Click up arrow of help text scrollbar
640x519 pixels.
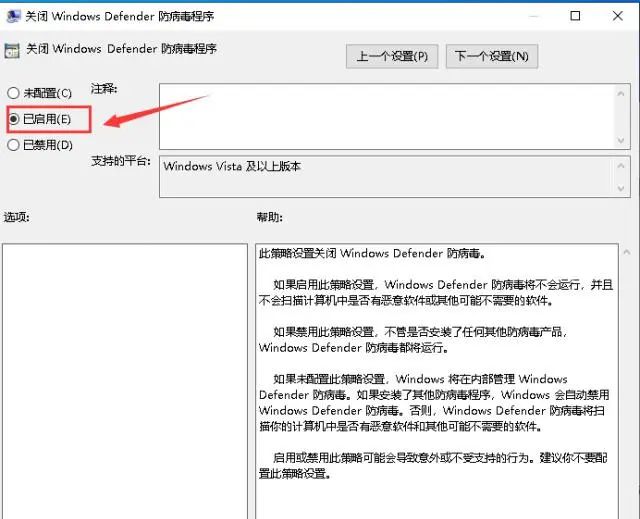click(x=627, y=253)
